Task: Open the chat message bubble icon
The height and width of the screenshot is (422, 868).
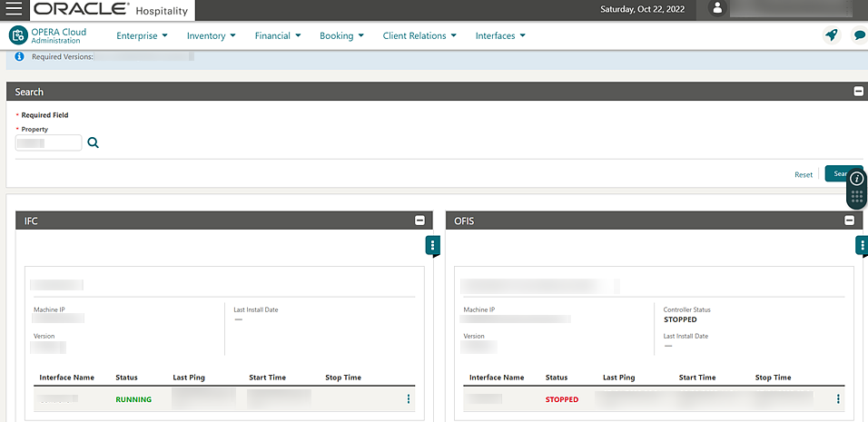Action: coord(859,35)
